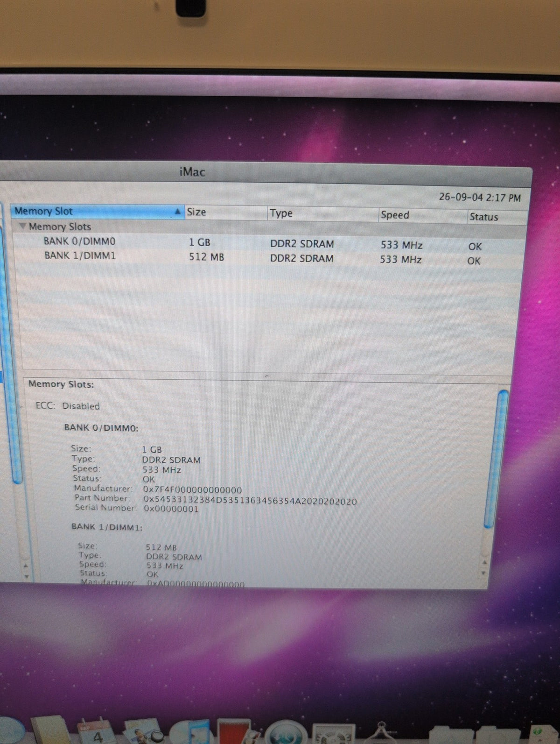Click the BANK 1/DIMM1: detail heading

107,527
